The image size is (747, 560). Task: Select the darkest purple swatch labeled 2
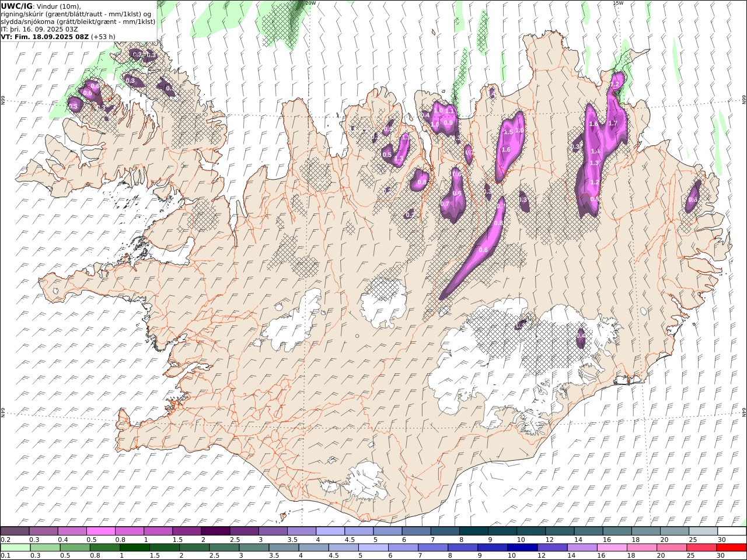pos(215,531)
